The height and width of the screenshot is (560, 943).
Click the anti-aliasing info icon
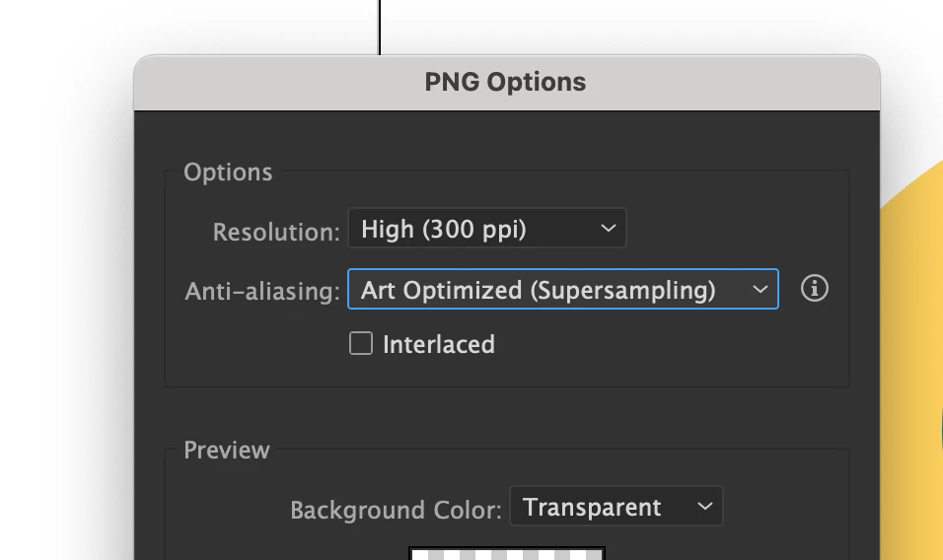click(814, 289)
